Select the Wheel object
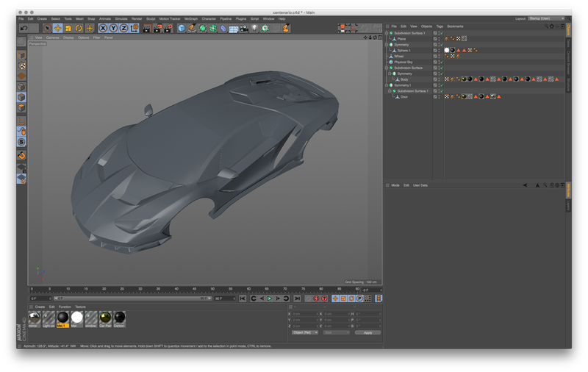 (398, 57)
